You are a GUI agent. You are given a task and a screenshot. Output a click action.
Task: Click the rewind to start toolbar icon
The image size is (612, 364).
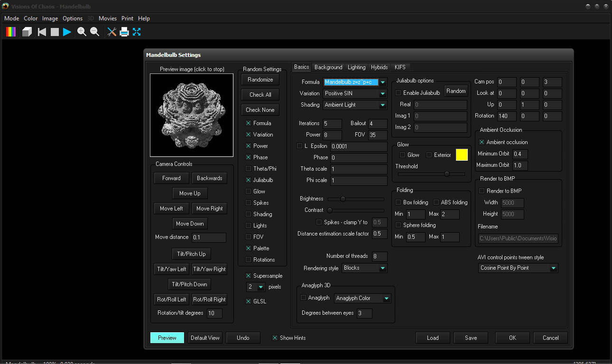(42, 32)
